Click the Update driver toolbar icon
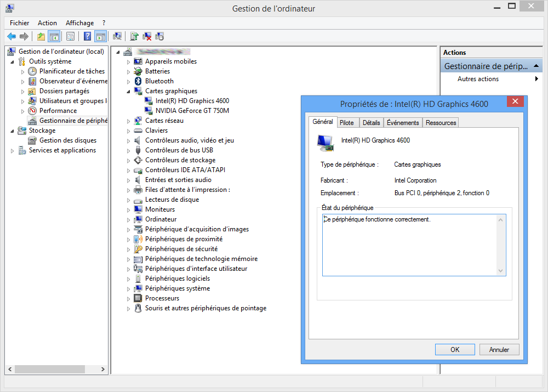 tap(134, 37)
